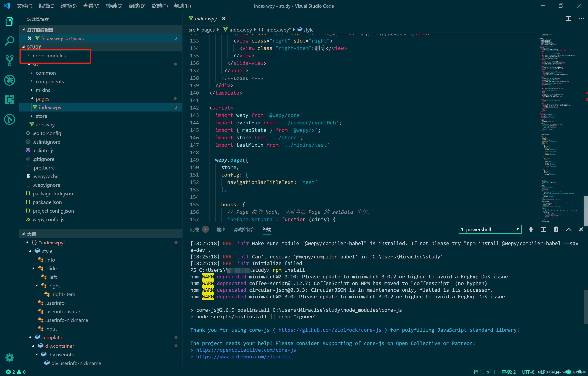
Task: Collapse the .slide outline node
Action: [x=34, y=268]
